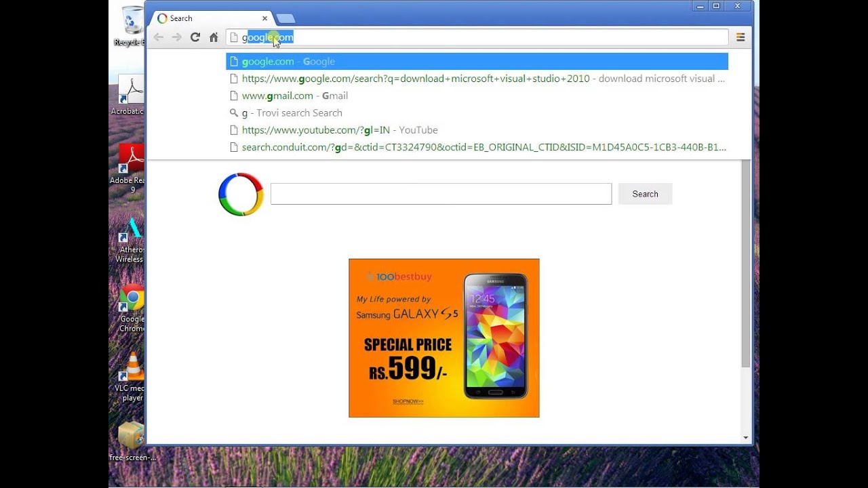Reload the page with refresh icon
Viewport: 868px width, 488px height.
point(195,37)
